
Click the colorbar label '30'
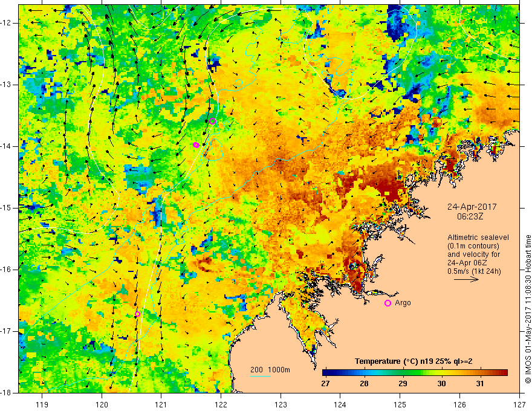coord(441,384)
